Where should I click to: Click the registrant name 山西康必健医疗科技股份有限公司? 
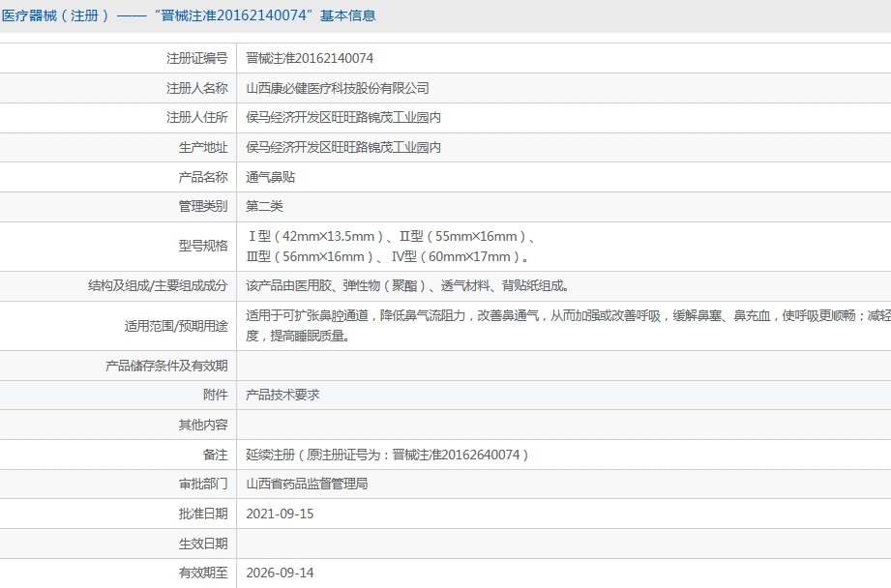click(x=338, y=88)
